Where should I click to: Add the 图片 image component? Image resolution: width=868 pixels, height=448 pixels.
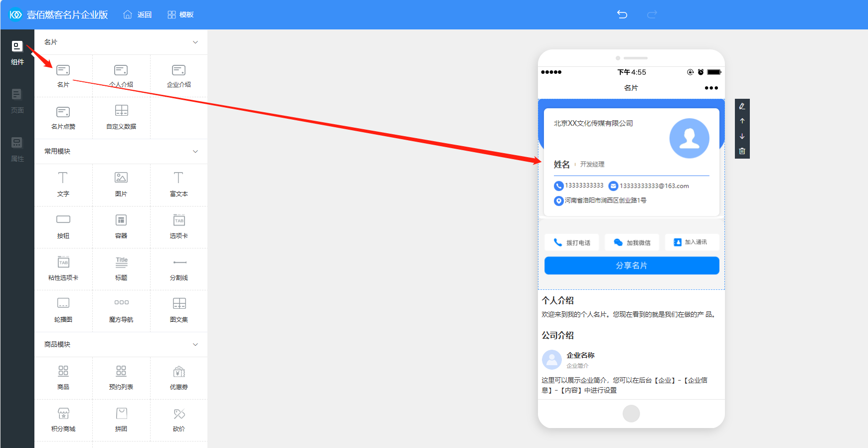pyautogui.click(x=121, y=184)
